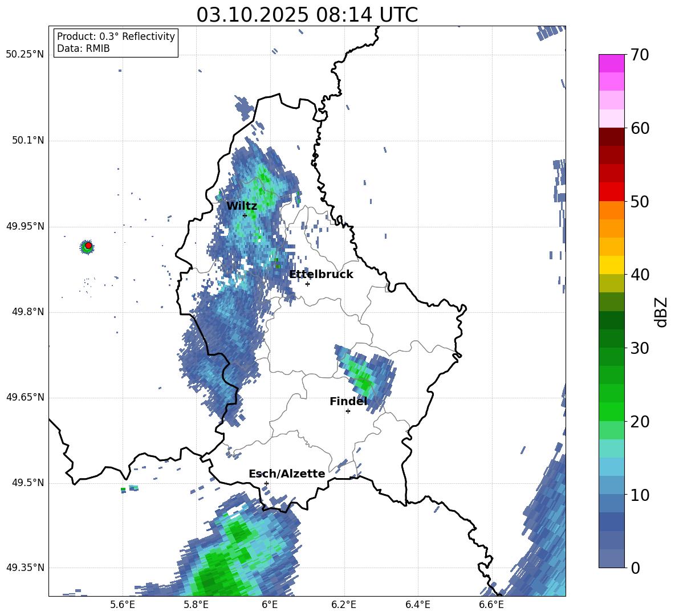Click the small green echo near 49.5°N 5.6°E

click(x=123, y=489)
